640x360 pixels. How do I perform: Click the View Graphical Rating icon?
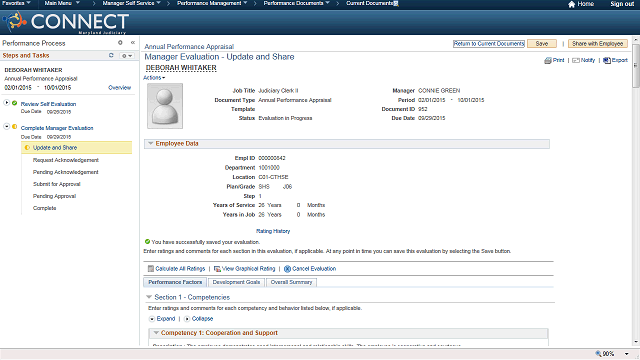217,269
